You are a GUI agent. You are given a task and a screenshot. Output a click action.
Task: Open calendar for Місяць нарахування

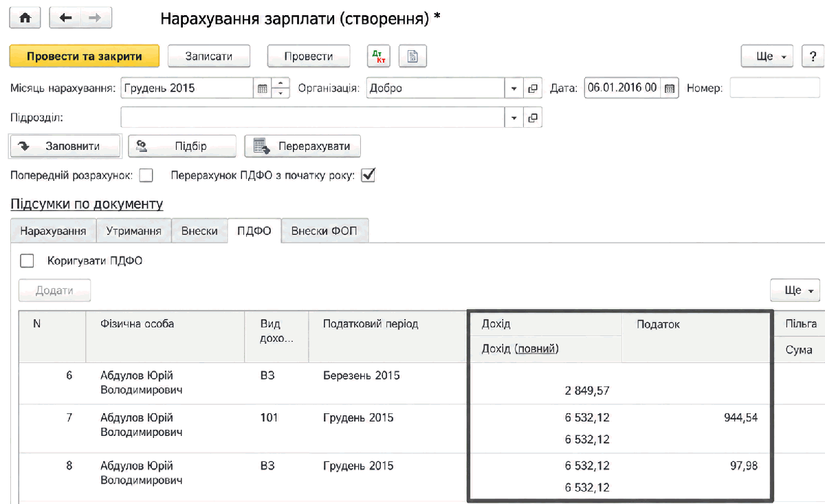pos(262,88)
